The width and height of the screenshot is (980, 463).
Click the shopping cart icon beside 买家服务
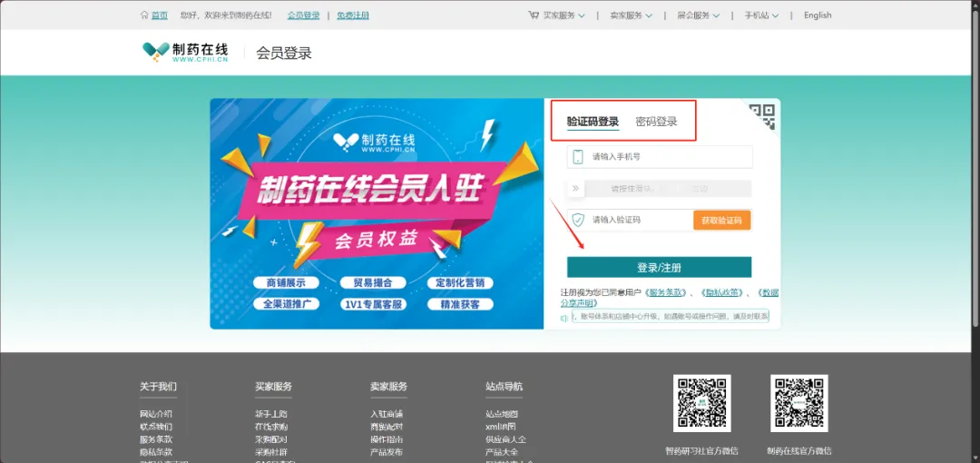point(534,15)
